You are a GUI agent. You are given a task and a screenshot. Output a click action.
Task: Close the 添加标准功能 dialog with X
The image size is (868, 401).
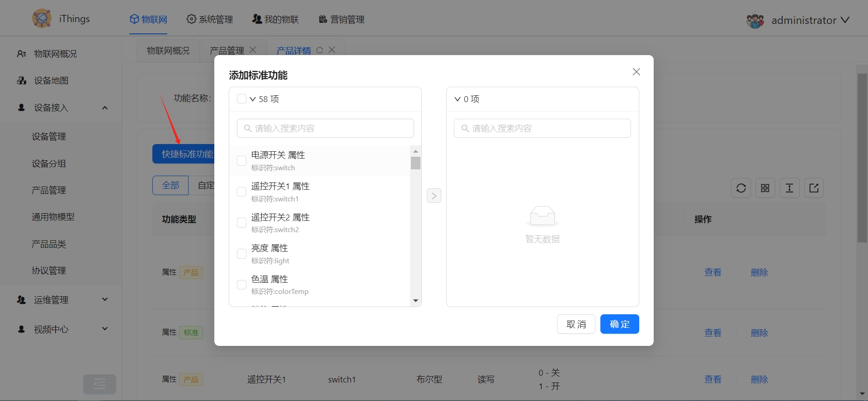click(636, 72)
